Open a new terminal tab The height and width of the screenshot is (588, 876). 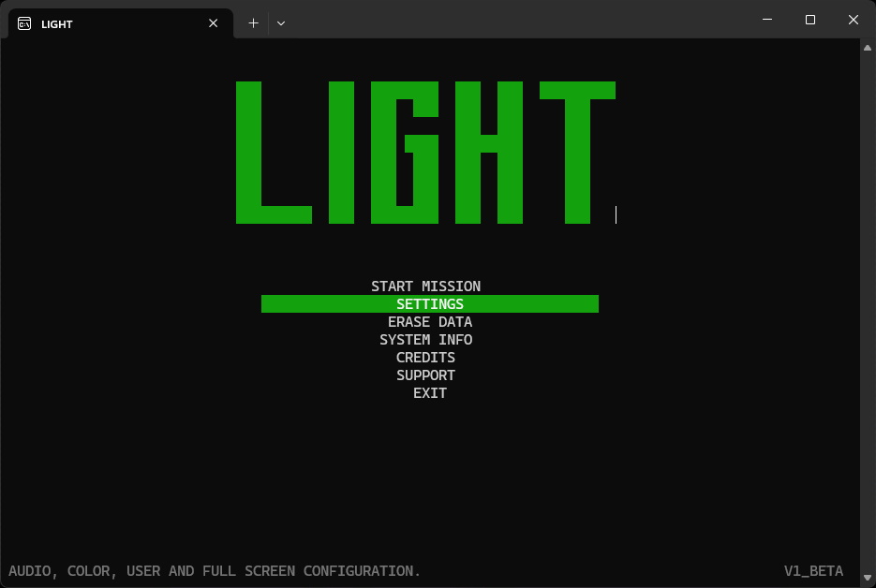[x=253, y=23]
